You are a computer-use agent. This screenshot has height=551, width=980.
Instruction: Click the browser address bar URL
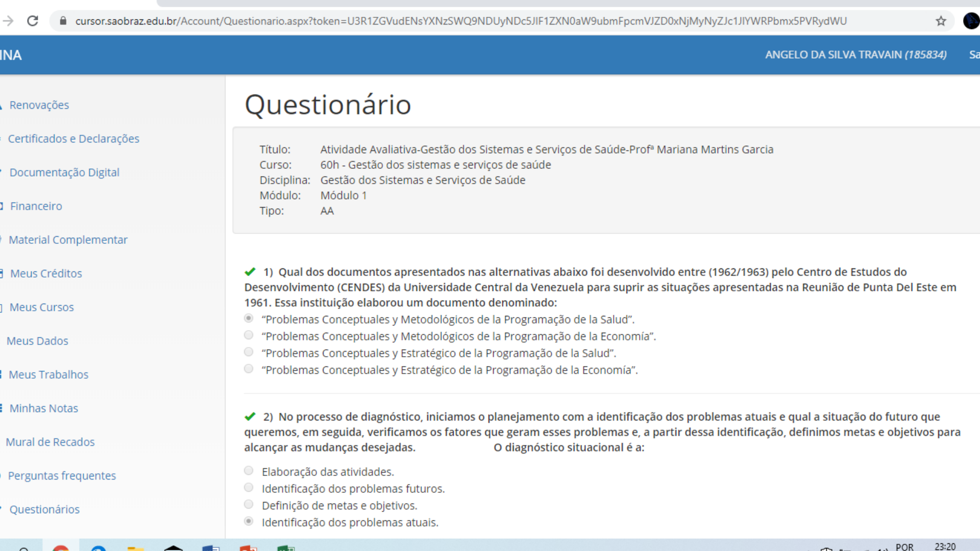click(x=461, y=21)
